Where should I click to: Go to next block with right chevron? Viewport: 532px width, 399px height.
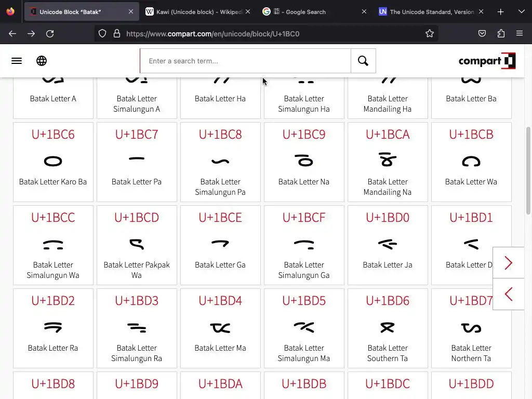(x=508, y=262)
